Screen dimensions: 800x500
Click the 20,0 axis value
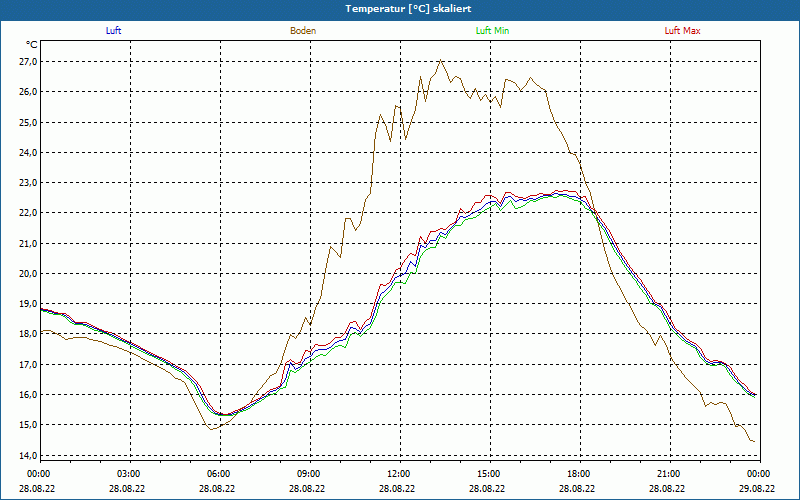click(x=27, y=273)
